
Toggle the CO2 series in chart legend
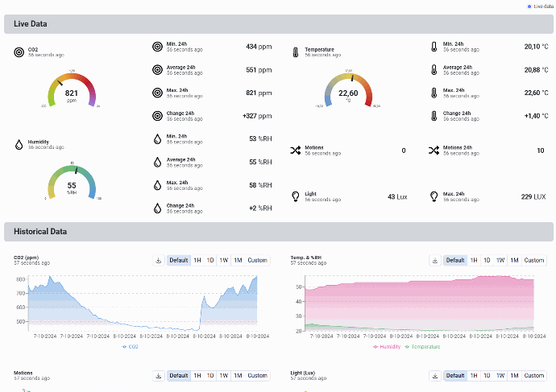click(x=130, y=347)
